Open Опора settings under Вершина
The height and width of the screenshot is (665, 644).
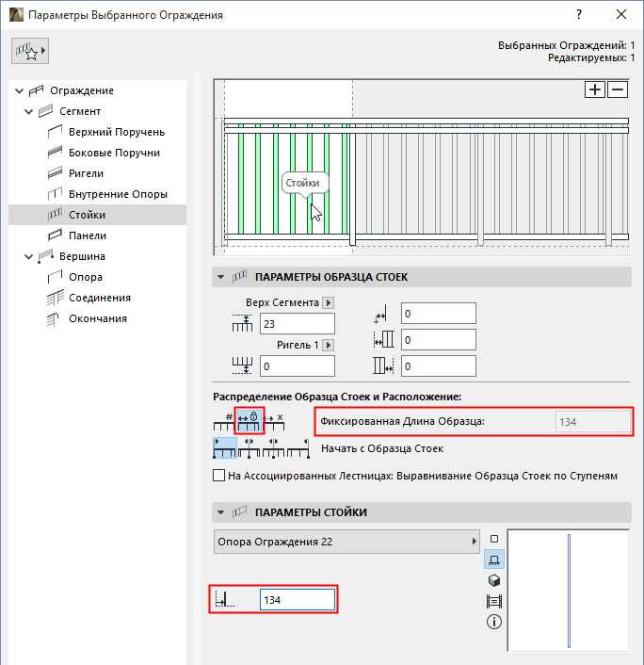click(86, 277)
